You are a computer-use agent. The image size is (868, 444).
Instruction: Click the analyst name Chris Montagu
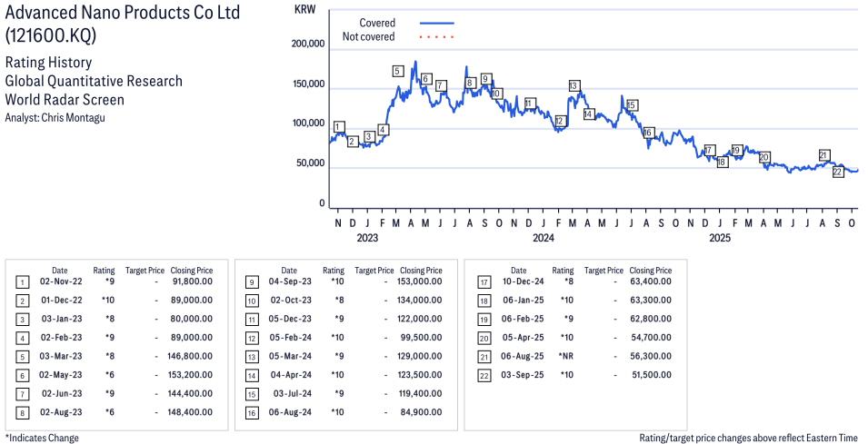tap(80, 118)
